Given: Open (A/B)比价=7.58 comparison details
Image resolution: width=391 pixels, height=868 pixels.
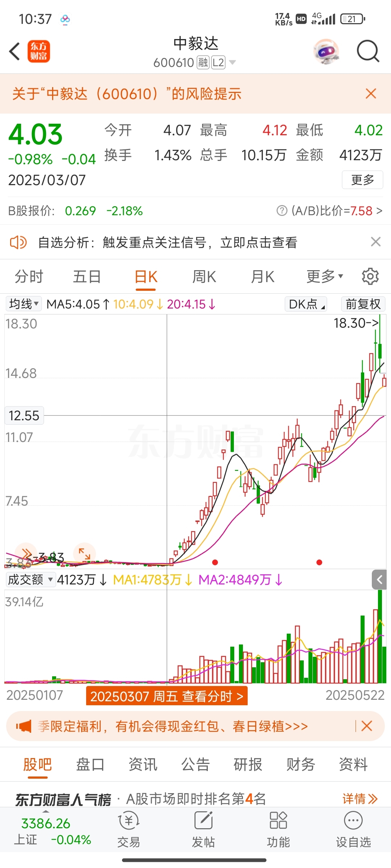Looking at the screenshot, I should coord(337,210).
